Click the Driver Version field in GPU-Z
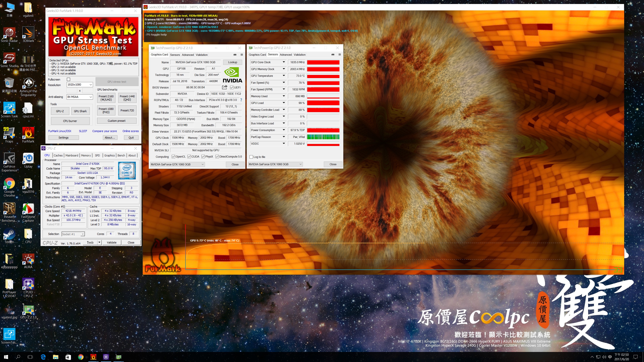This screenshot has height=362, width=644. [206, 131]
